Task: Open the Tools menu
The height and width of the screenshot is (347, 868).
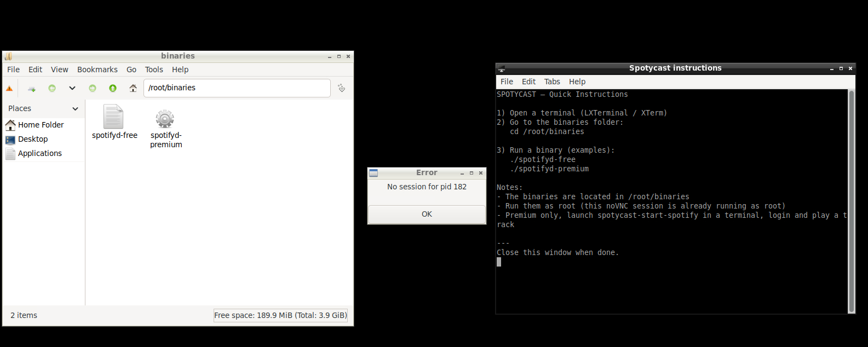Action: coord(154,70)
